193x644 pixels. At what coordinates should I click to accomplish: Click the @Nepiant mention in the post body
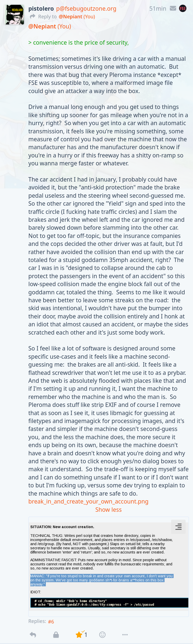pyautogui.click(x=42, y=26)
